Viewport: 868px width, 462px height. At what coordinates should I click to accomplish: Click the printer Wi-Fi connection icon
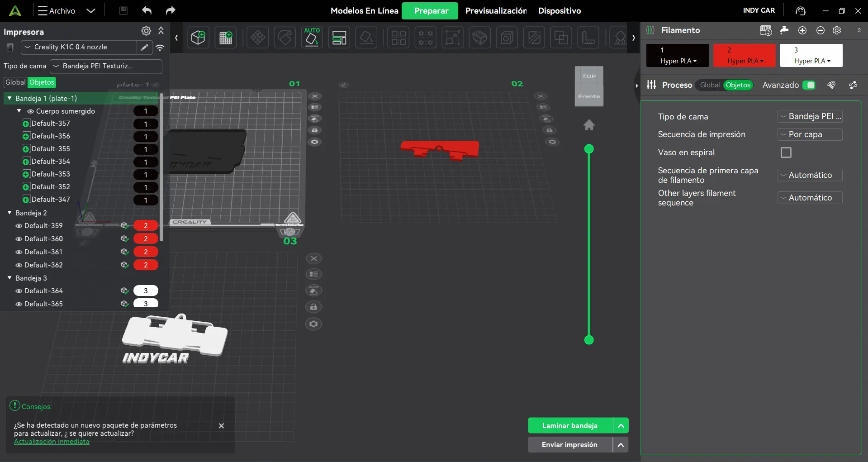click(x=160, y=47)
